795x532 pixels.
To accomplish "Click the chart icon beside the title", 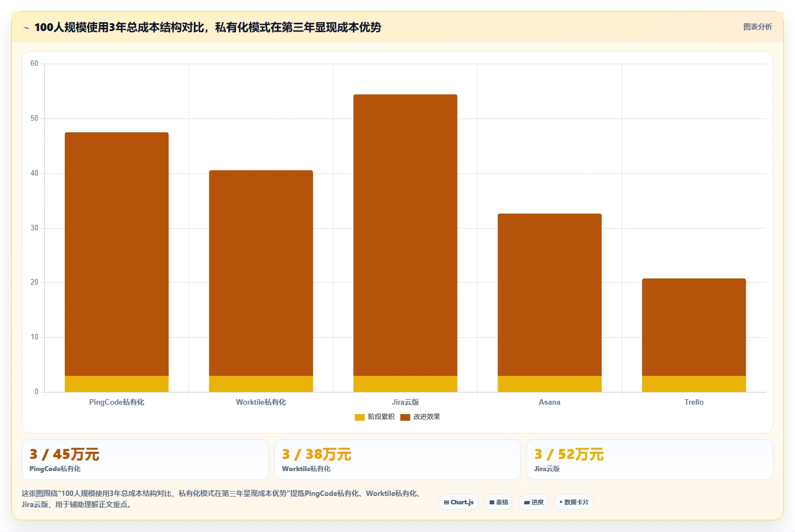I will (x=26, y=28).
